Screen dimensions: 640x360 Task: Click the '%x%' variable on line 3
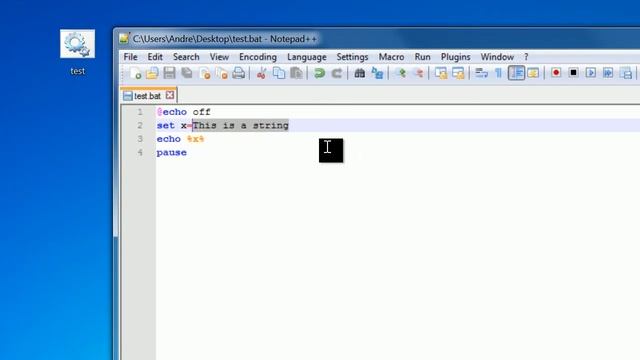196,139
